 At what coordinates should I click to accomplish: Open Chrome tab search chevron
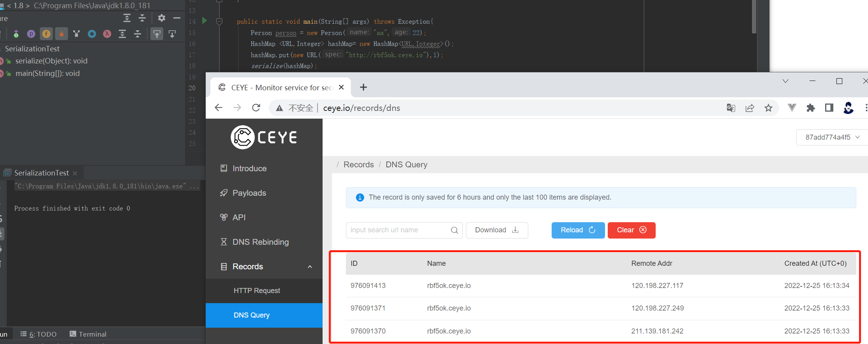coord(785,81)
